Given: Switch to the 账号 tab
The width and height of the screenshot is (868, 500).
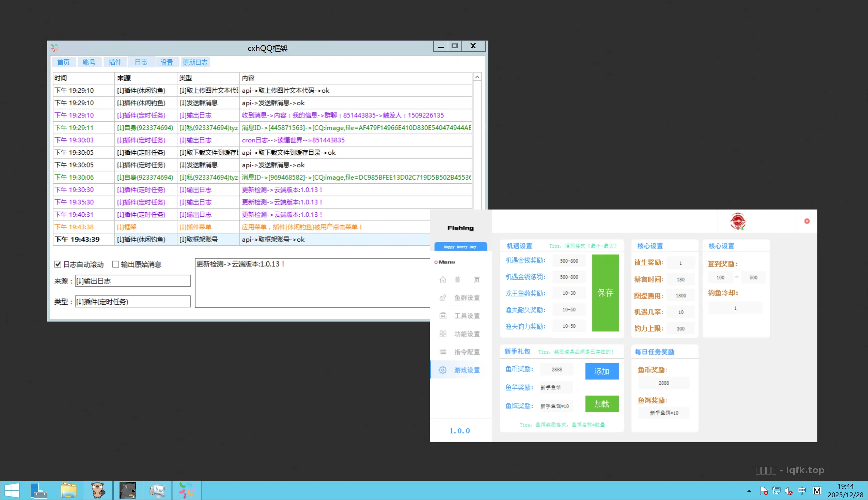Looking at the screenshot, I should (x=90, y=62).
